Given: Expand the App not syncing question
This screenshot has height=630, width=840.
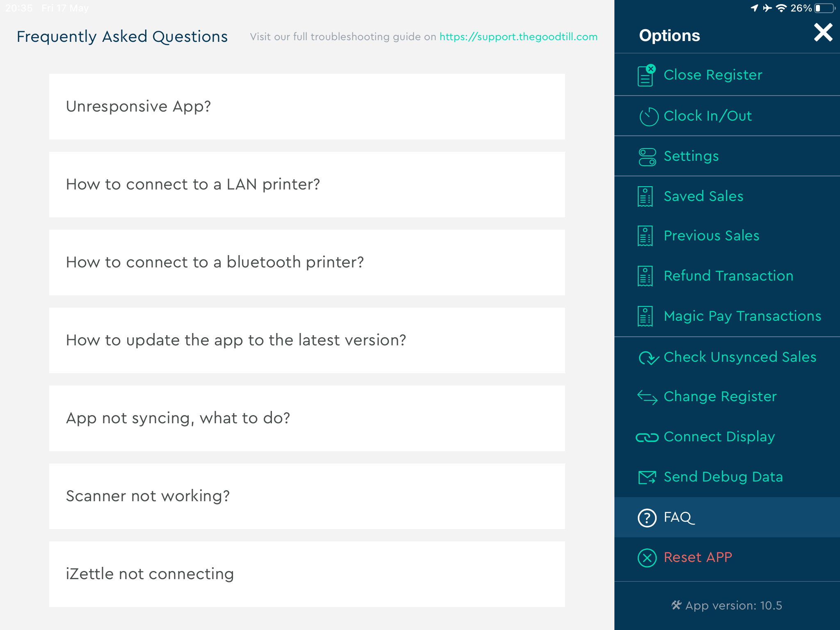Looking at the screenshot, I should [x=307, y=418].
